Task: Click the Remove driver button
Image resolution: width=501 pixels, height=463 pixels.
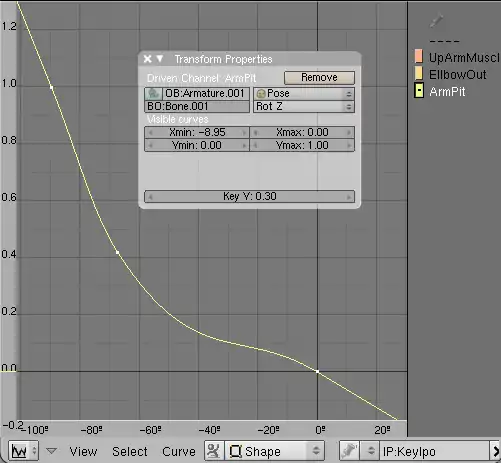Action: click(x=319, y=77)
